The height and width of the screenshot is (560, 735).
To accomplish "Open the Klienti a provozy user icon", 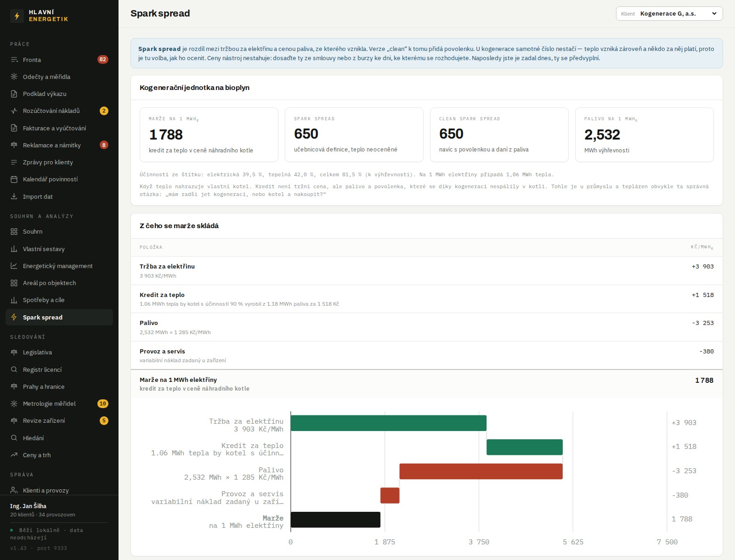I will click(14, 490).
